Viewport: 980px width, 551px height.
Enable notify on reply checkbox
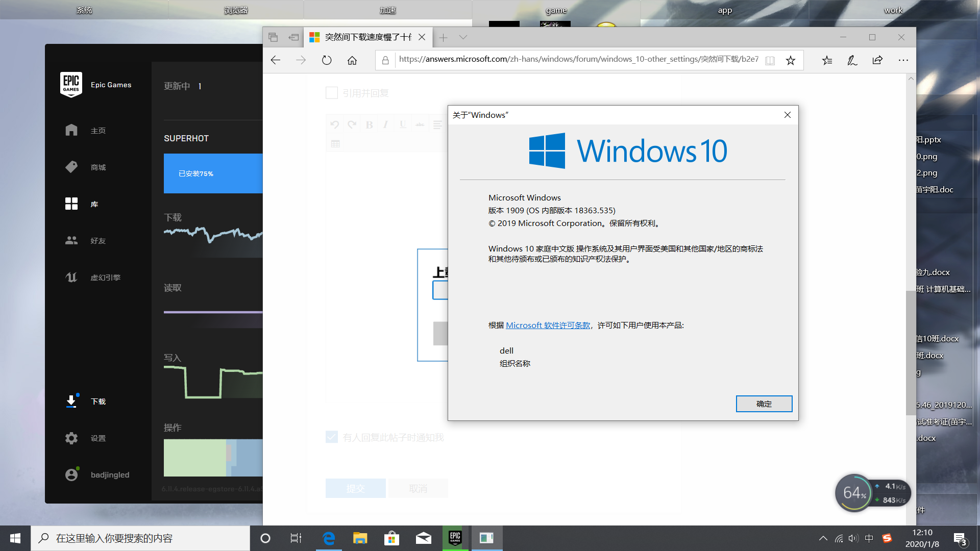tap(332, 437)
